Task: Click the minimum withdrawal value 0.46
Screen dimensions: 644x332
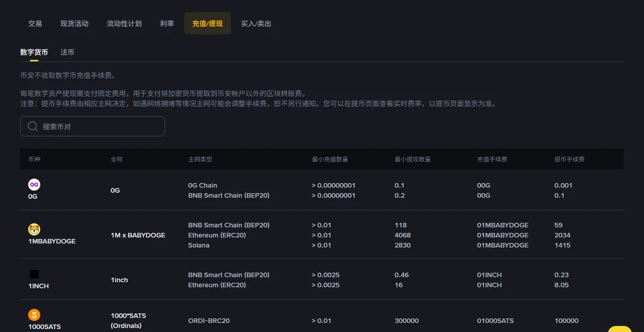Action: 401,275
